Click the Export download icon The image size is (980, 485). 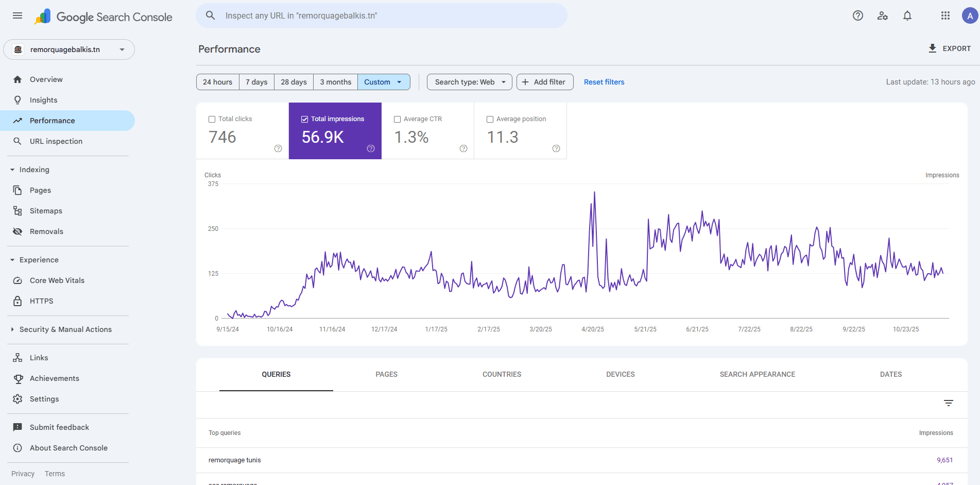pyautogui.click(x=932, y=48)
